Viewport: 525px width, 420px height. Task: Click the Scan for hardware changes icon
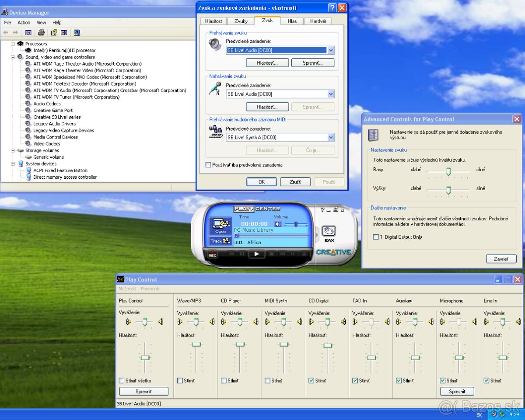(77, 32)
